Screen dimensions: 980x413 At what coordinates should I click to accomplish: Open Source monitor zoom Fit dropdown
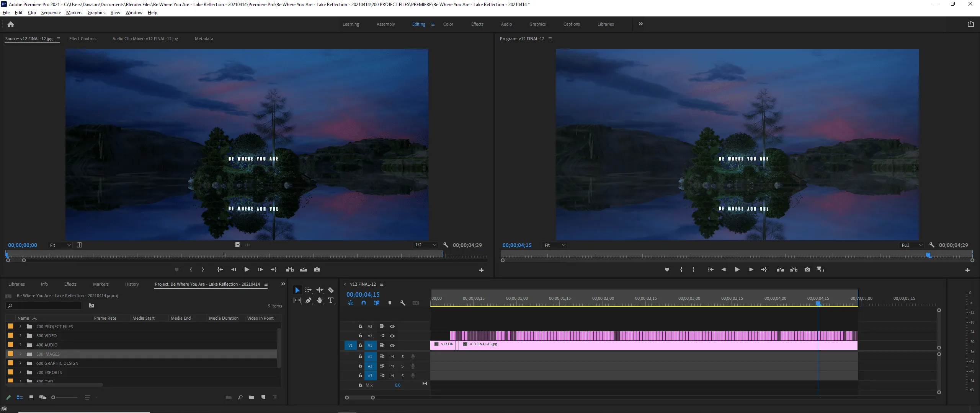60,245
